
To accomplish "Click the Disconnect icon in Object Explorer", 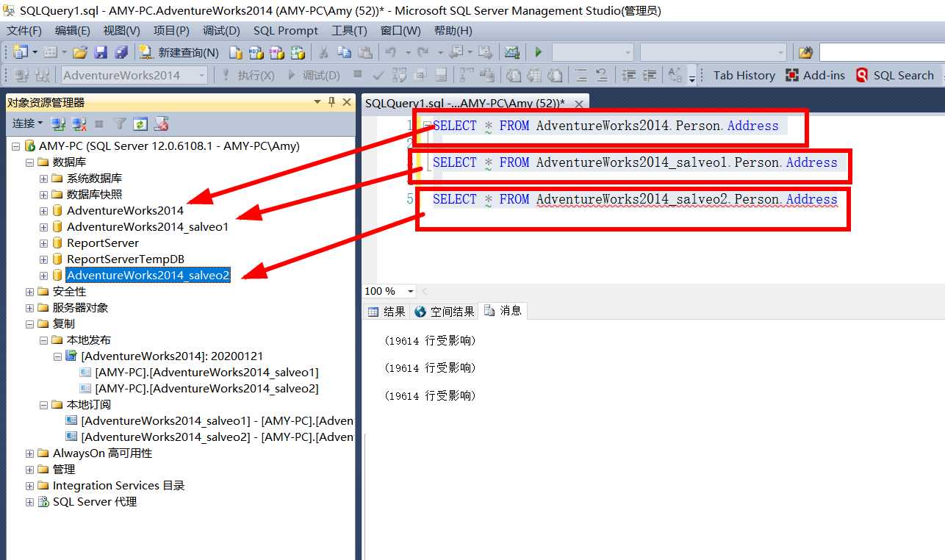I will point(79,123).
